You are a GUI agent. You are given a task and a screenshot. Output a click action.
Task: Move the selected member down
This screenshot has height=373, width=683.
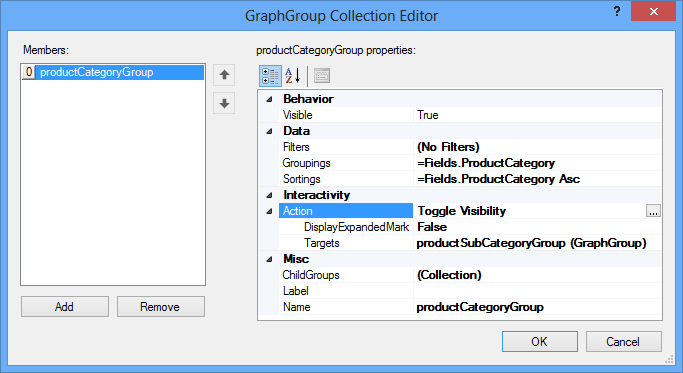[224, 103]
